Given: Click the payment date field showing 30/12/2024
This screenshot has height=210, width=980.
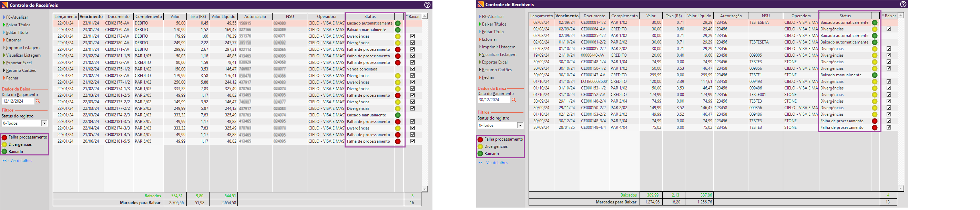Looking at the screenshot, I should coord(494,100).
